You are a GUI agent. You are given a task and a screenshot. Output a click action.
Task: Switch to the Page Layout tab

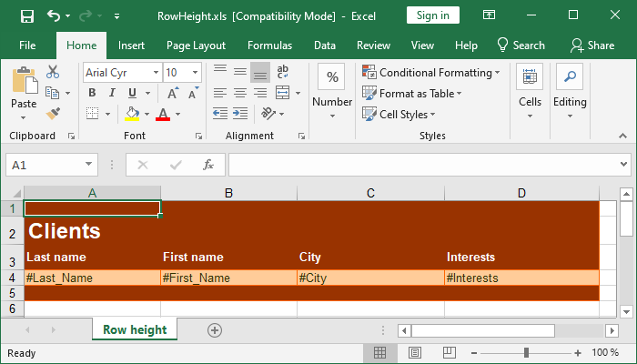(196, 45)
